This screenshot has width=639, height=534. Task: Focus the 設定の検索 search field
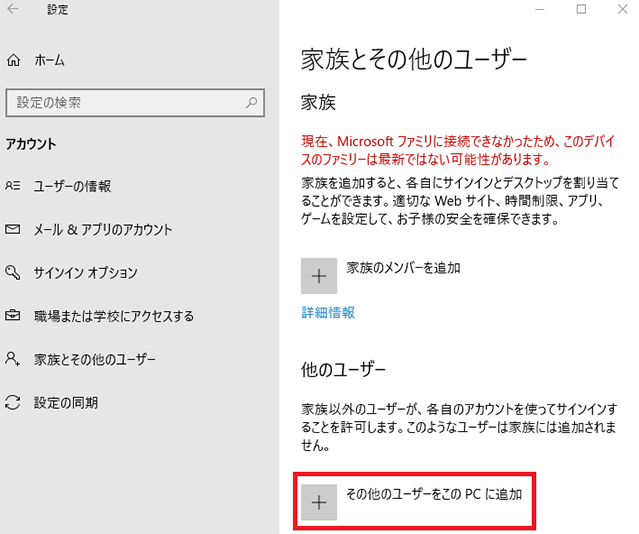pyautogui.click(x=135, y=103)
